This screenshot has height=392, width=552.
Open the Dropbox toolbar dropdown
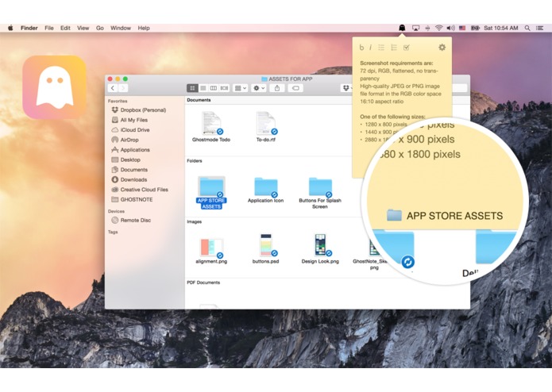coord(347,88)
